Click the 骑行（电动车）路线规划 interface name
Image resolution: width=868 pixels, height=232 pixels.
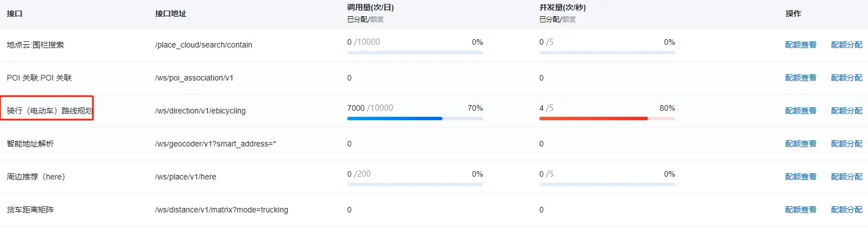pos(49,111)
